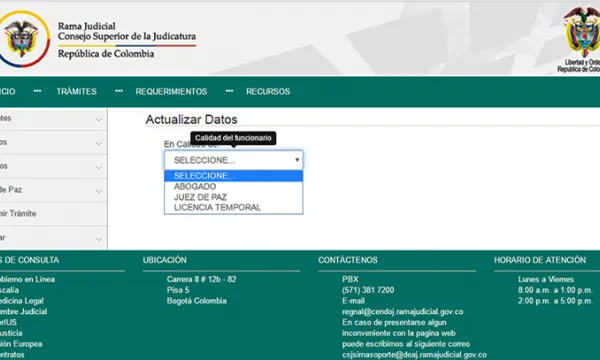Viewport: 600px width, 360px height.
Task: Open the 'Medicina Legal' footer link
Action: (21, 301)
